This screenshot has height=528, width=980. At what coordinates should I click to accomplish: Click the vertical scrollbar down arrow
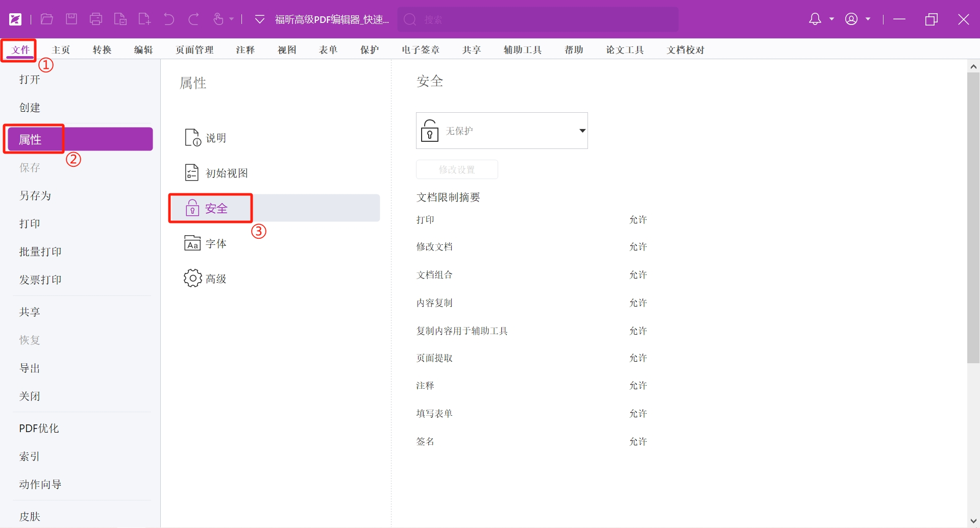pyautogui.click(x=973, y=521)
